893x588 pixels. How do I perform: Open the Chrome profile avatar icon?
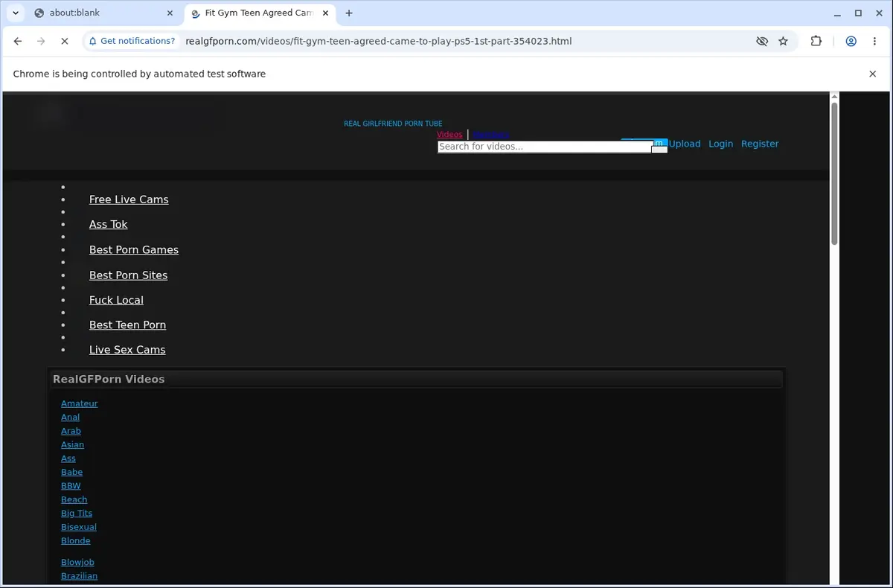tap(851, 42)
